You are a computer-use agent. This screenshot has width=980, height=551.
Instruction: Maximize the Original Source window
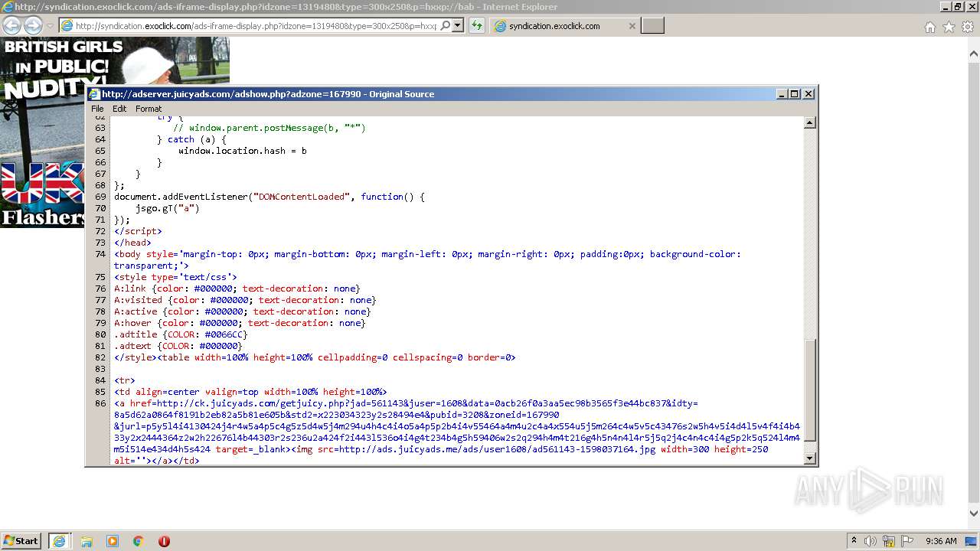795,94
